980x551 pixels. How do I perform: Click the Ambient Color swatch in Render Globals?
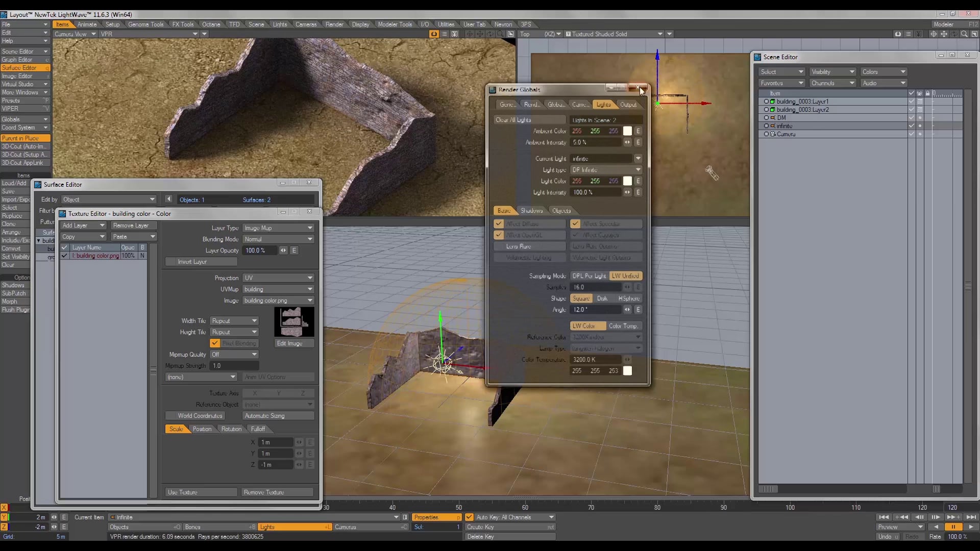628,131
